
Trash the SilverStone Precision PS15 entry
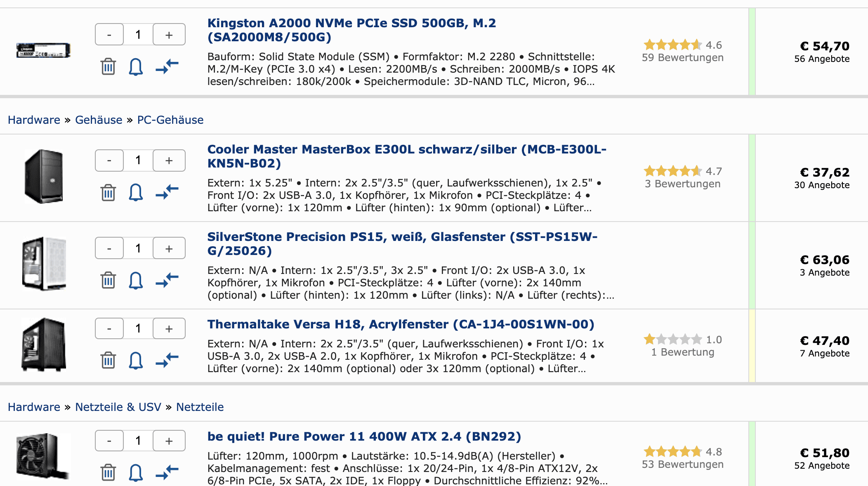108,280
